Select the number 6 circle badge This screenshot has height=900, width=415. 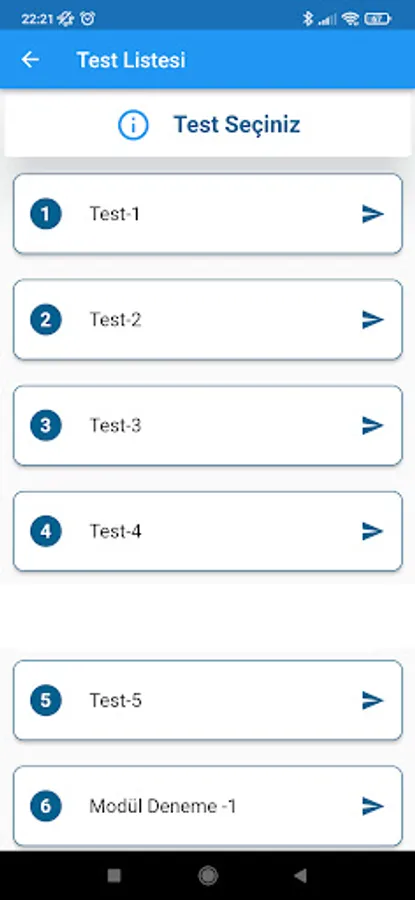click(x=46, y=806)
